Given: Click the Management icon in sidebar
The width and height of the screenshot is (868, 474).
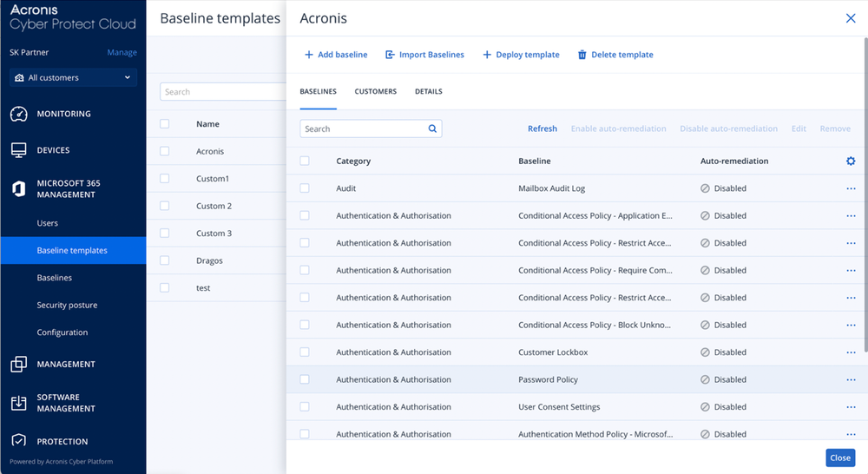Looking at the screenshot, I should click(19, 364).
